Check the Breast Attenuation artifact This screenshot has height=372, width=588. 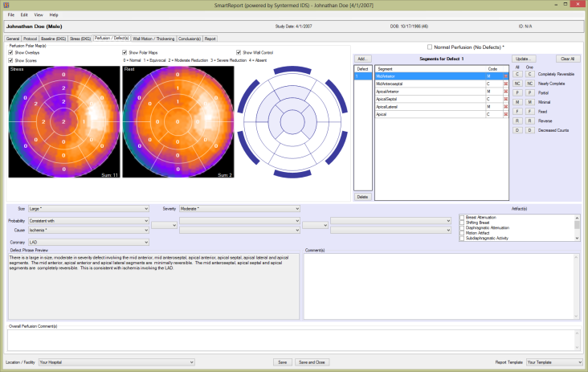pos(462,217)
